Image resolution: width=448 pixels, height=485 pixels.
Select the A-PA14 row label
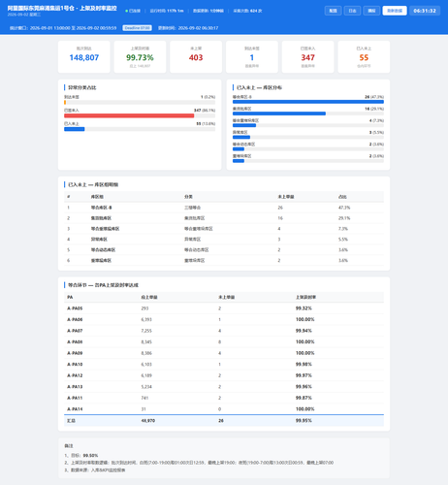coord(75,409)
